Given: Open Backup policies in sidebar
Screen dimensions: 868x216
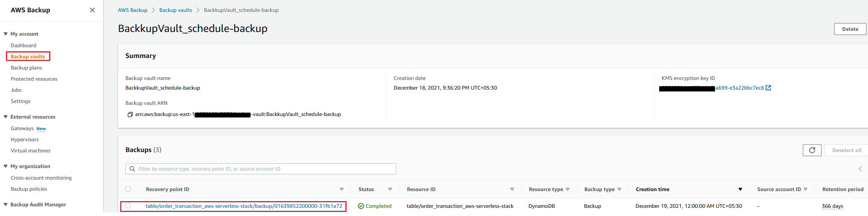Looking at the screenshot, I should click(29, 189).
